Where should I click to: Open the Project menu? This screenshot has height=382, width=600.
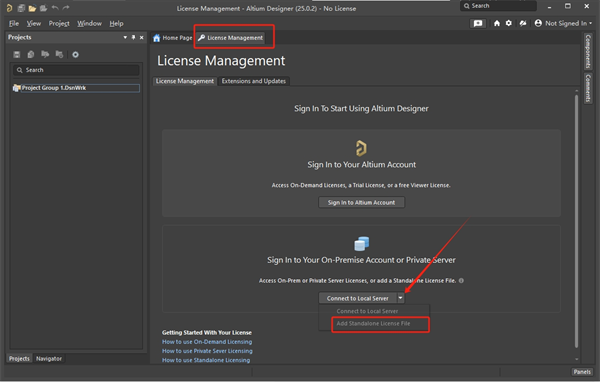(59, 23)
